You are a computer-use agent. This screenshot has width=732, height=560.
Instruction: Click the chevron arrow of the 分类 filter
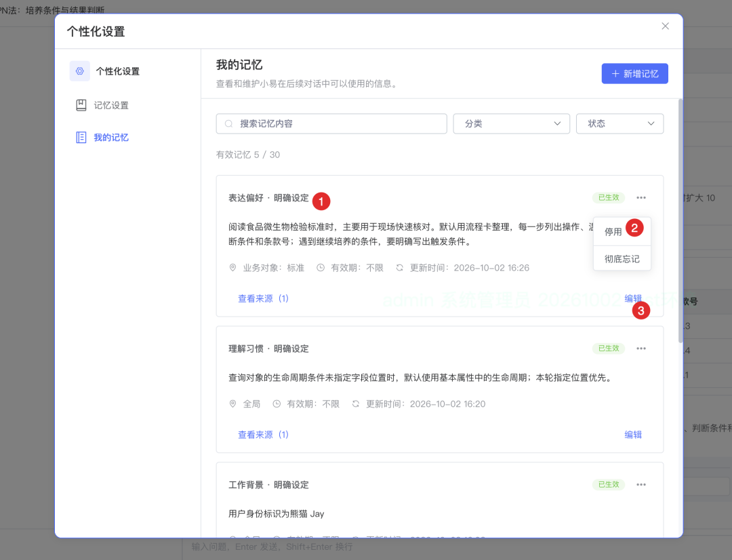click(x=557, y=124)
